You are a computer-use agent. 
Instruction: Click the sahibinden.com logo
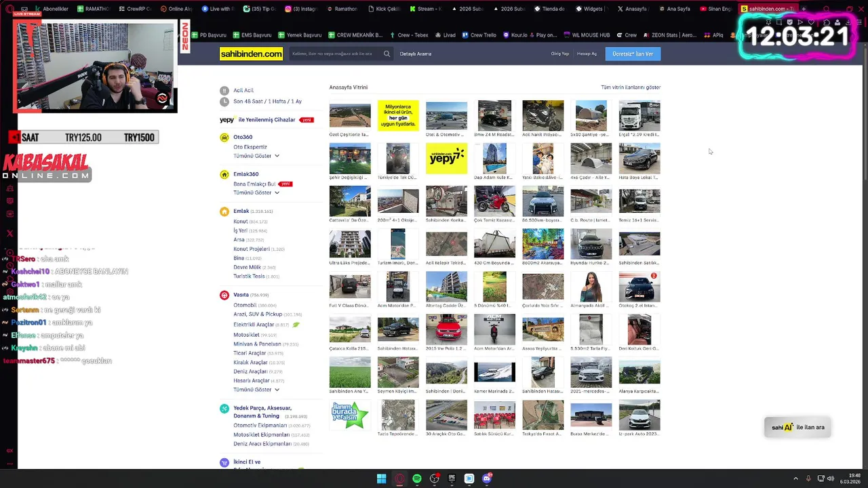[251, 54]
